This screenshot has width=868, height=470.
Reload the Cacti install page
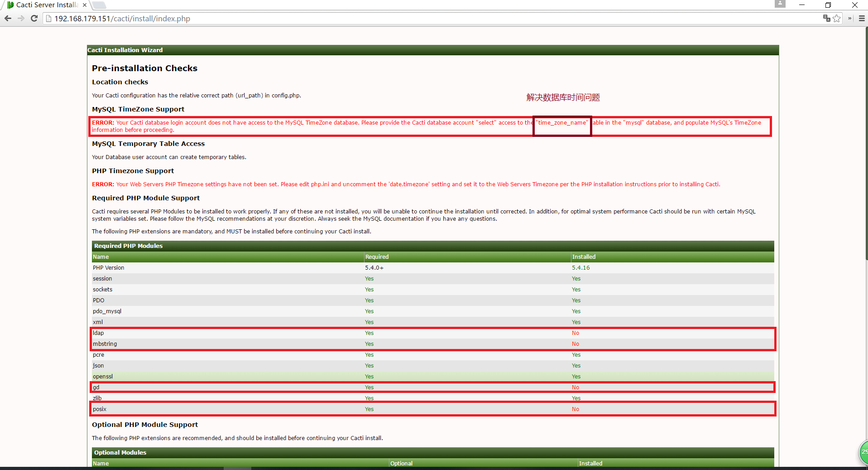point(34,19)
